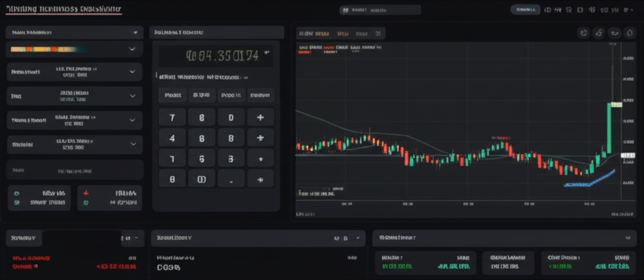Click the second round icon above the chart
The height and width of the screenshot is (280, 644).
pyautogui.click(x=599, y=33)
